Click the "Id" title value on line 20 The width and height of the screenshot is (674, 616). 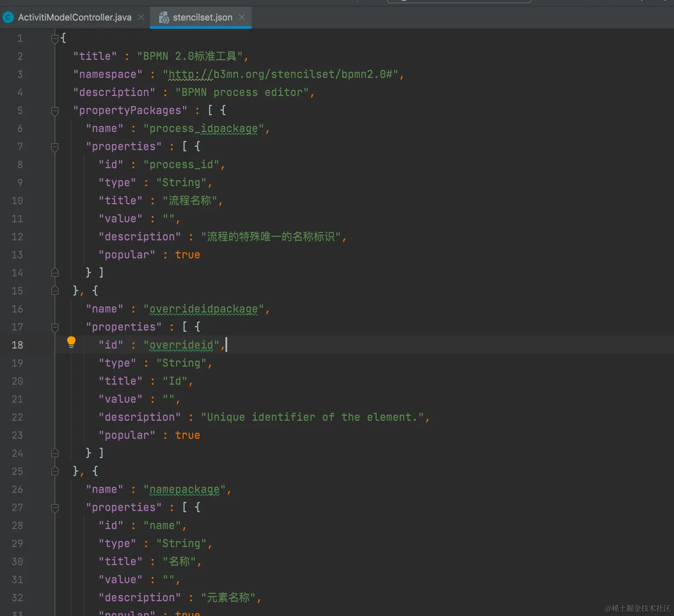(x=175, y=381)
